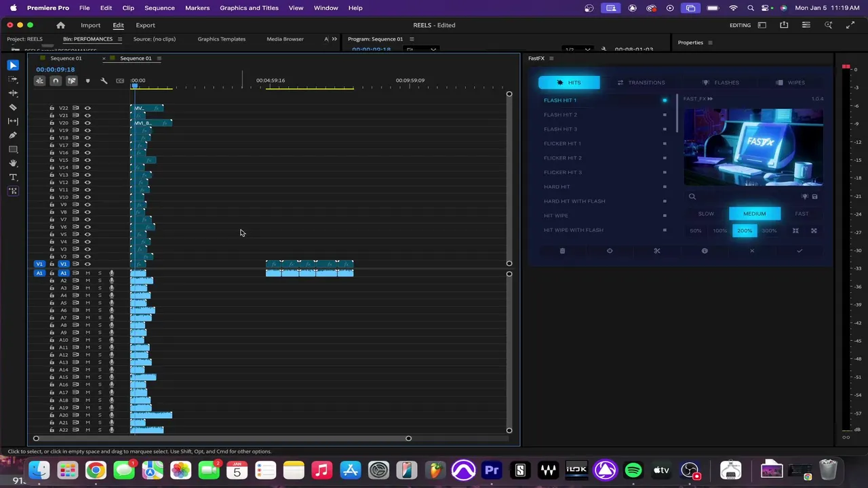
Task: Set FastFX scale to 300%
Action: click(x=769, y=231)
